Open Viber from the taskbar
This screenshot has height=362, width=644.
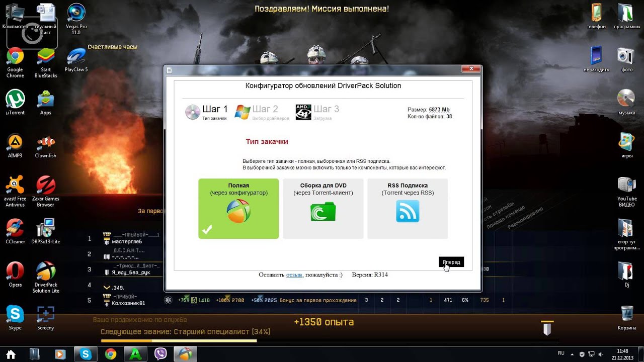tap(160, 354)
